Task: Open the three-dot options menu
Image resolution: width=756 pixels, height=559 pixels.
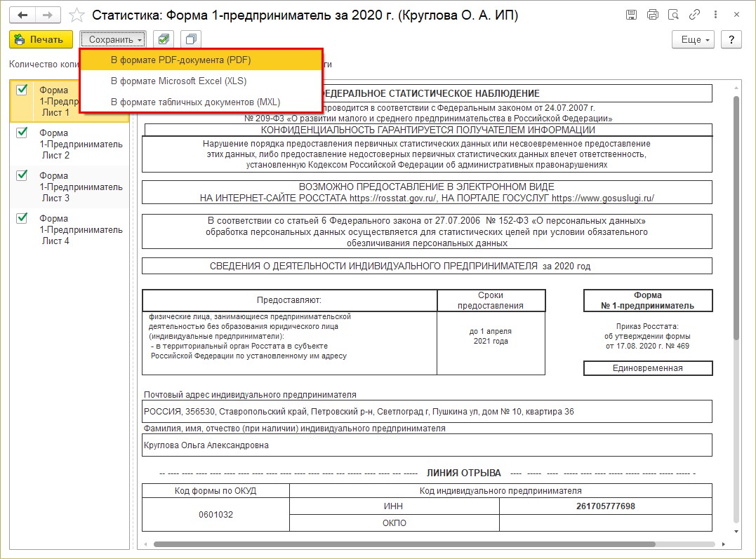Action: 715,15
